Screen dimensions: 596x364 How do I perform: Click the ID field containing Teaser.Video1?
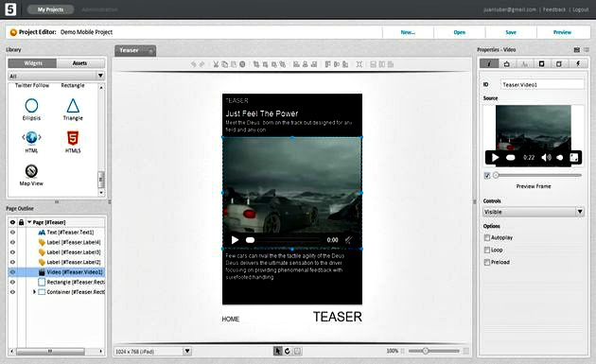[x=542, y=84]
